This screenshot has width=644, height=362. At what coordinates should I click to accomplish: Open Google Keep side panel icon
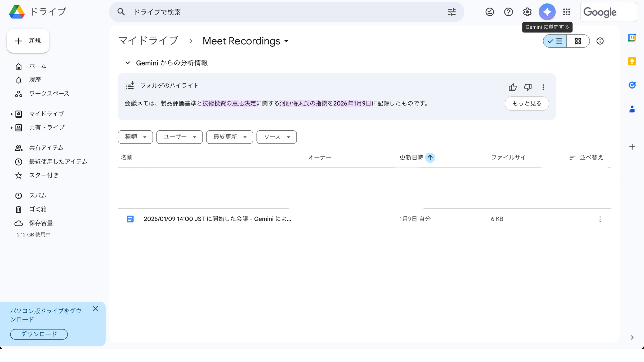point(632,61)
